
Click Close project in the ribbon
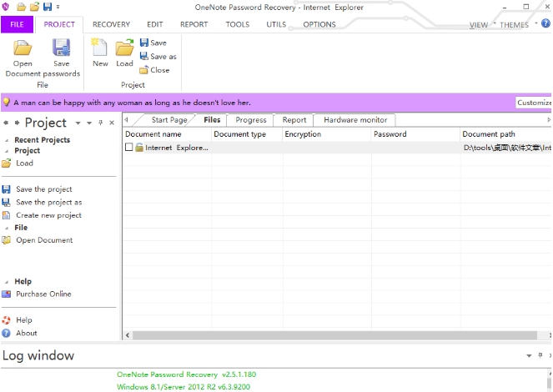(x=154, y=70)
